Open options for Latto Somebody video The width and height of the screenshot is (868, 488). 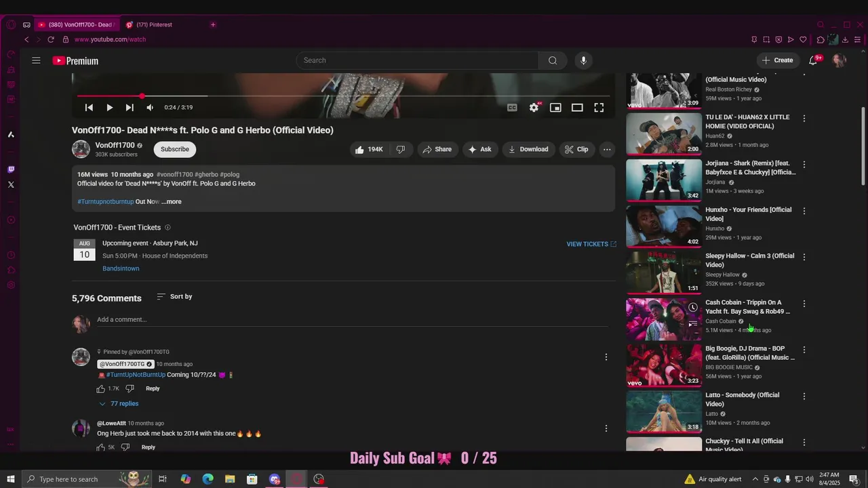coord(804,396)
